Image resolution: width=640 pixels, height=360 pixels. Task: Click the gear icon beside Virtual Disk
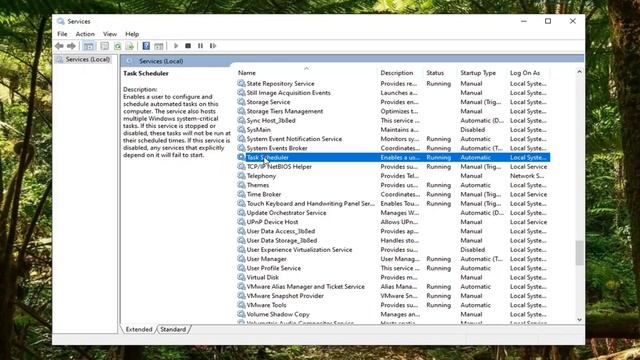[x=241, y=277]
